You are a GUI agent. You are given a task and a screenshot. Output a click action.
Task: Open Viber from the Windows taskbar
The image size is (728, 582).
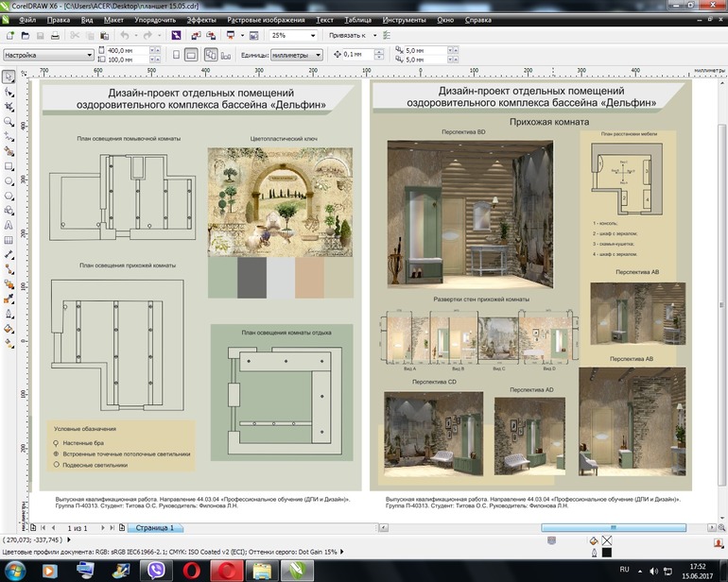[154, 569]
